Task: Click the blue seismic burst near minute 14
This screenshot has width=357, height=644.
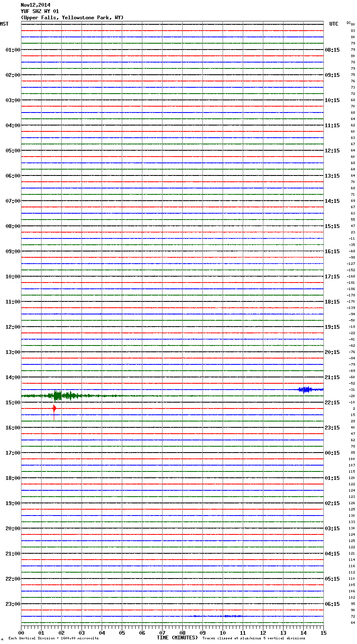Action: 305,390
